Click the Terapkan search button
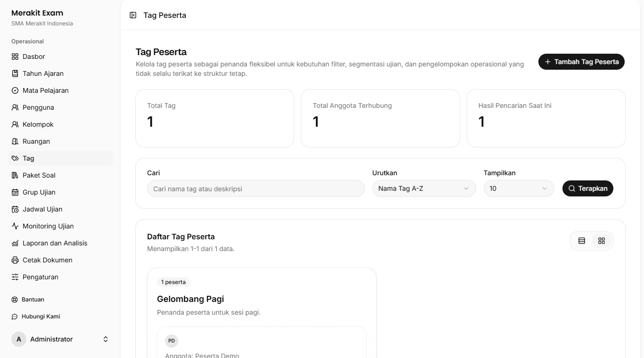 click(588, 188)
